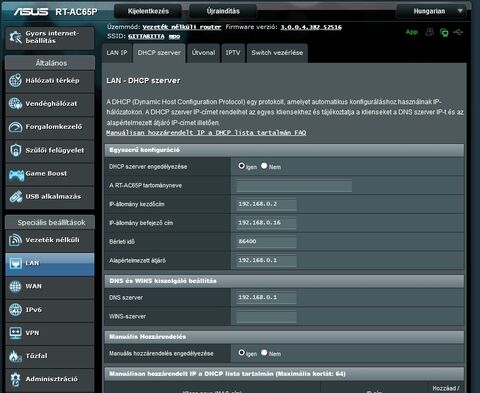Click the Kijelentkezés logout button
The width and height of the screenshot is (480, 393).
pos(148,11)
